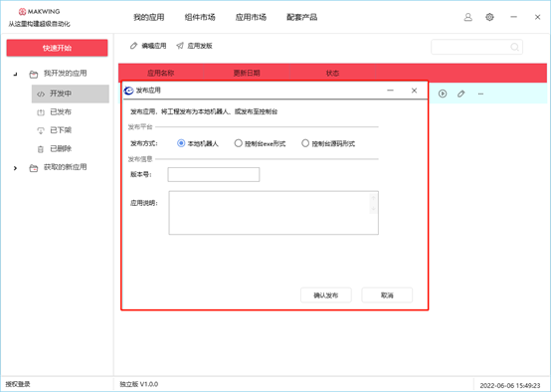551x392 pixels.
Task: Click the edit pencil icon in the app row
Action: click(x=461, y=94)
